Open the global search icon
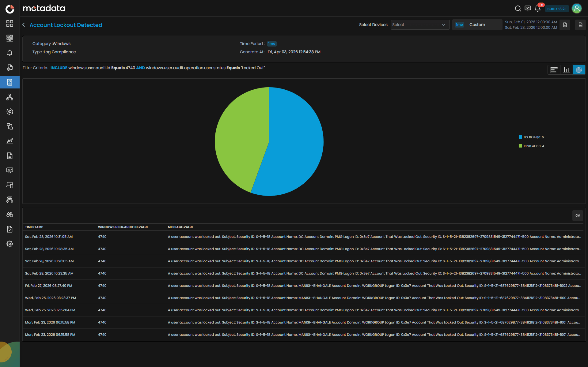588x367 pixels. click(x=518, y=8)
